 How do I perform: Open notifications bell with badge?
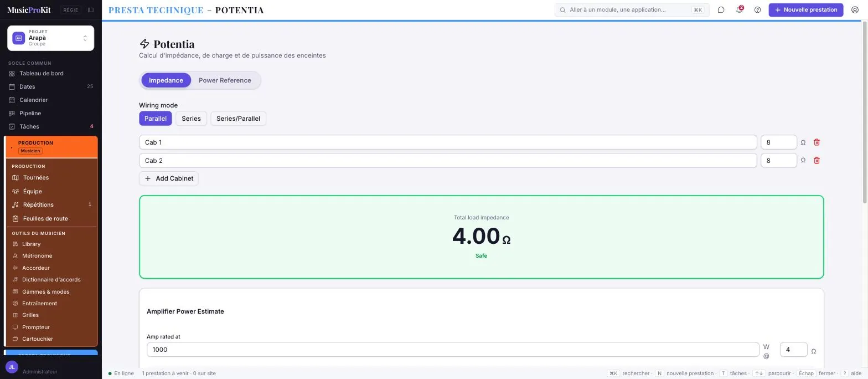pyautogui.click(x=739, y=10)
